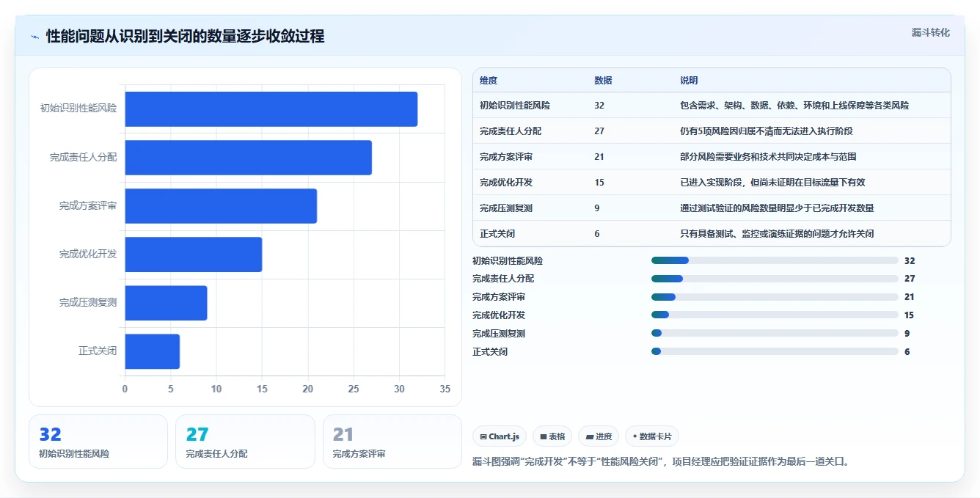
Task: Click the 完成优化开发 chart bar
Action: pos(194,255)
